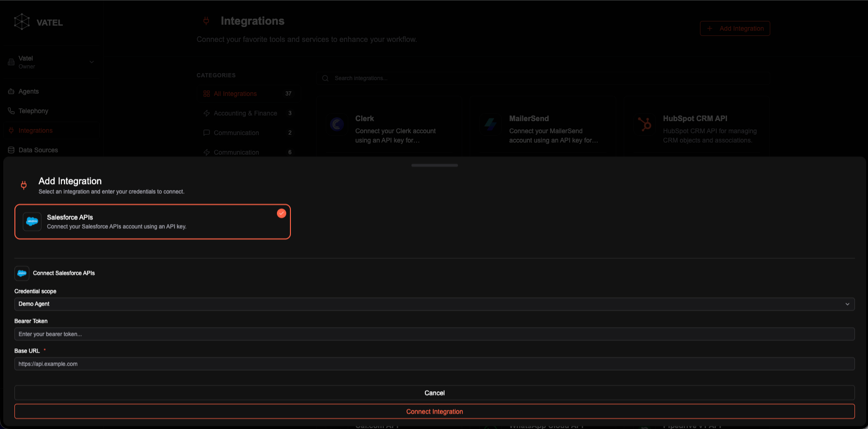This screenshot has height=429, width=868.
Task: Click the MailerSend logo icon
Action: tap(491, 124)
